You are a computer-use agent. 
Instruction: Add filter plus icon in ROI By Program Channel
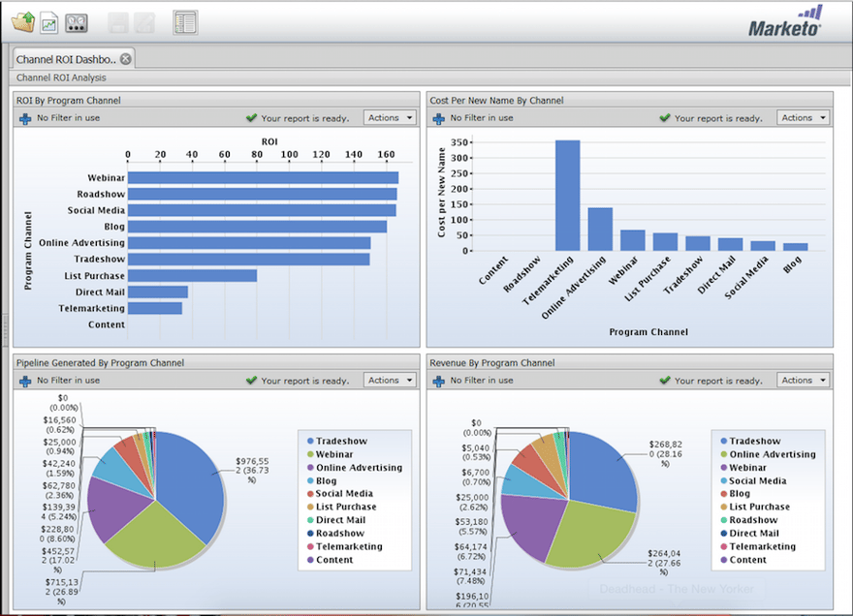pyautogui.click(x=25, y=118)
